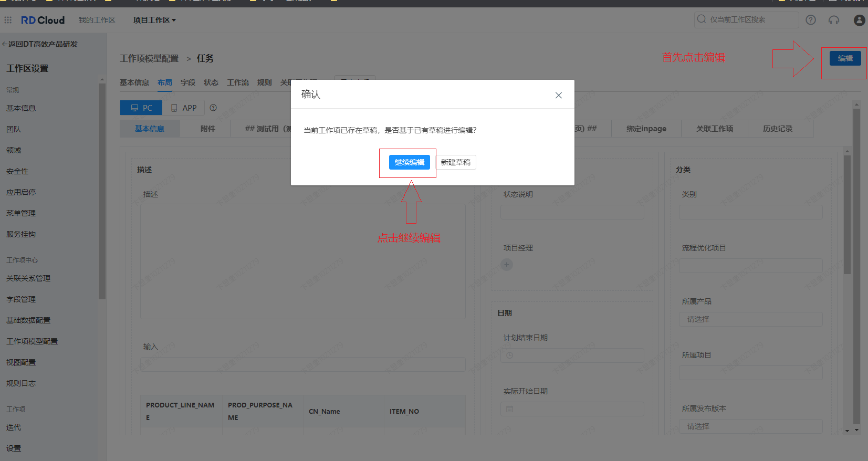Open 视图配置 in the sidebar
The image size is (868, 461).
coord(21,362)
